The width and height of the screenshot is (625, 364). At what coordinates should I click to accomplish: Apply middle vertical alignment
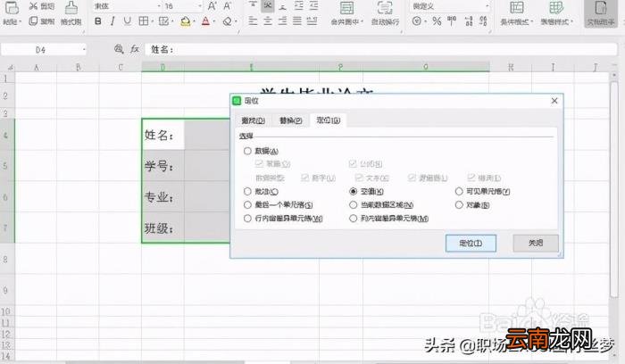[x=268, y=5]
